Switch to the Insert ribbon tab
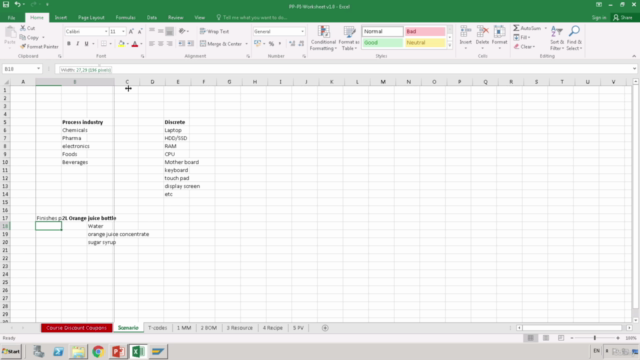640x360 pixels. (x=60, y=18)
